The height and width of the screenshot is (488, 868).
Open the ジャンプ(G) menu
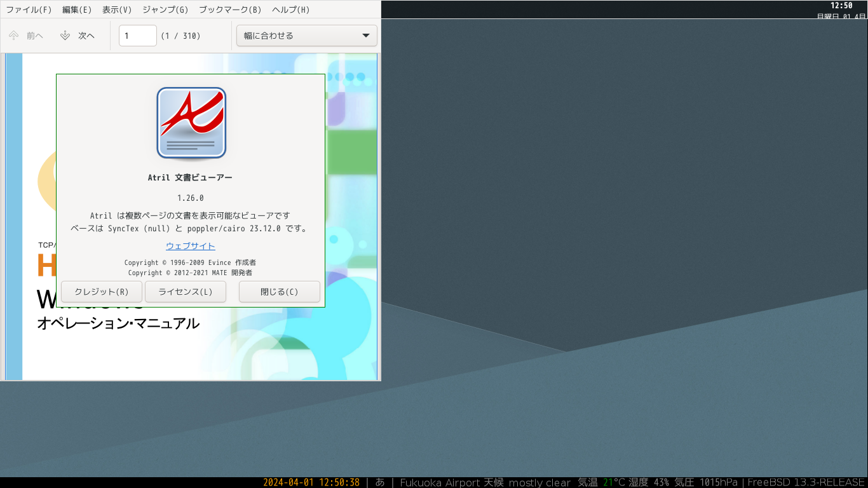point(165,10)
